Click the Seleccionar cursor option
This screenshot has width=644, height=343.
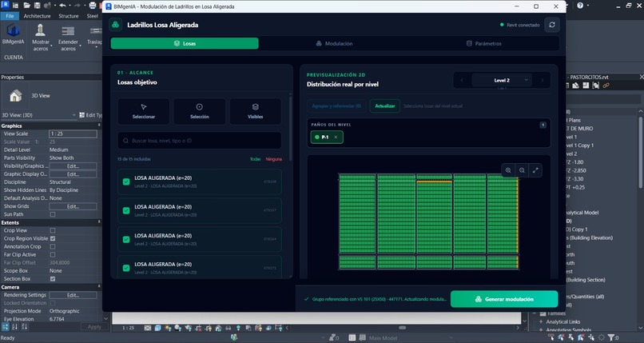144,111
